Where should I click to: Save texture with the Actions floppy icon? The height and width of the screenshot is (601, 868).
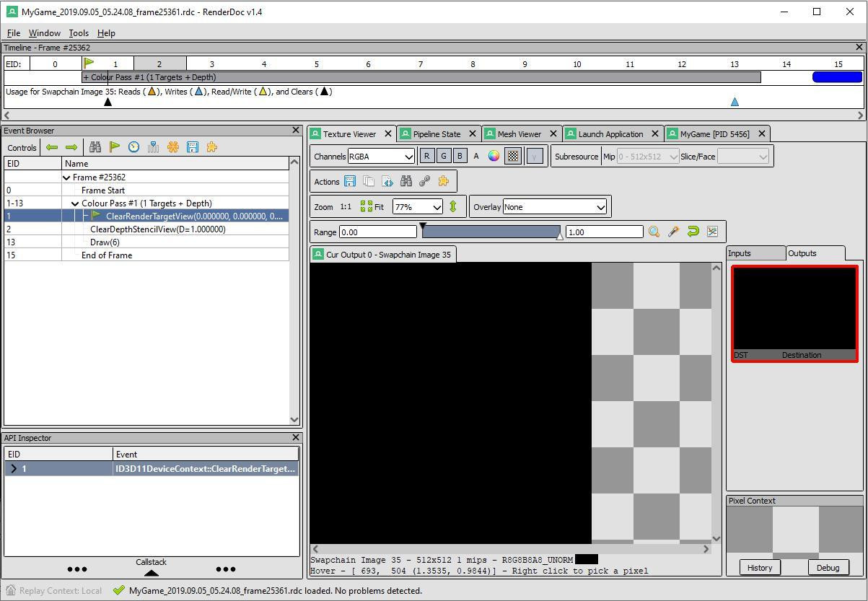(x=350, y=181)
